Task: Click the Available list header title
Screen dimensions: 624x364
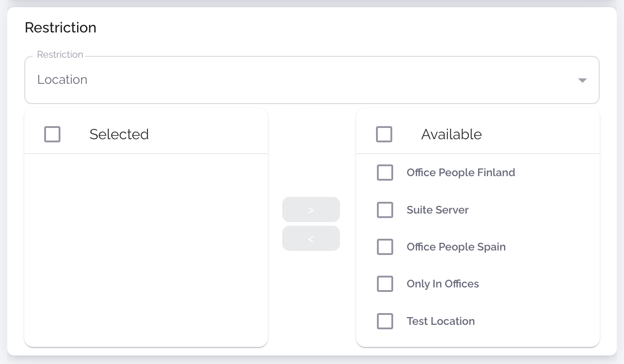Action: point(451,134)
